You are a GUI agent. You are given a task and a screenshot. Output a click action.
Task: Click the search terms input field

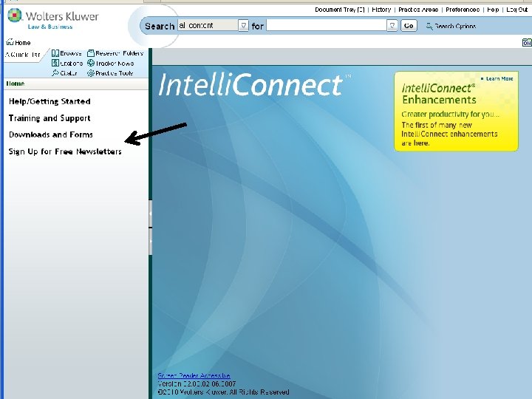coord(327,25)
